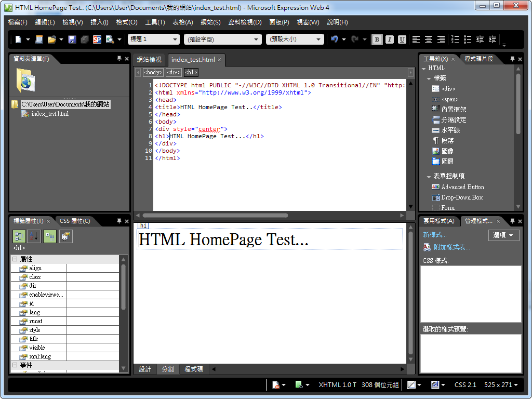Click the 附加樣式表... link
This screenshot has height=399, width=532.
pos(451,247)
